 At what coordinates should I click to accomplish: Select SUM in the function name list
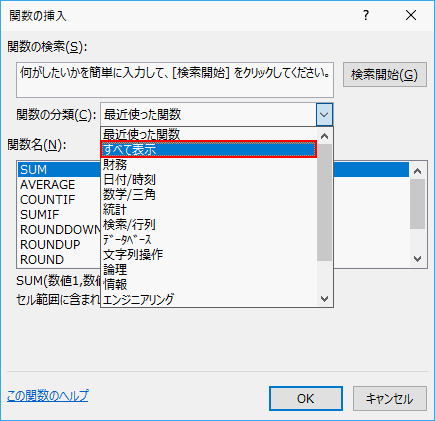pyautogui.click(x=213, y=170)
